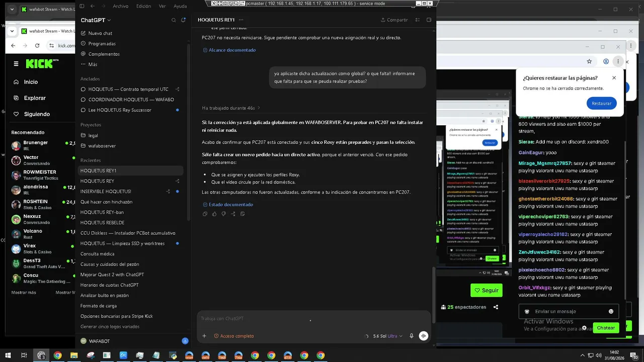Open the emoji picker in Kick chat input
Image resolution: width=644 pixels, height=362 pixels.
[611, 312]
